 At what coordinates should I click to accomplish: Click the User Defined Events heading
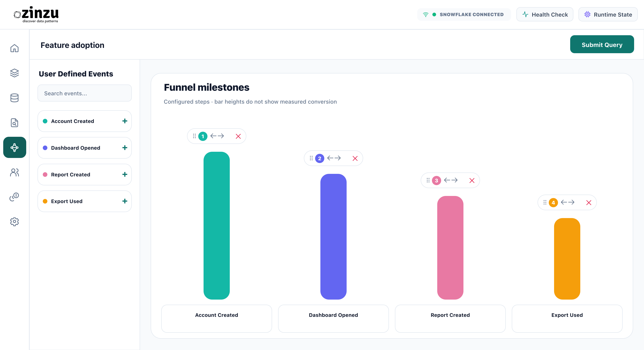(76, 74)
